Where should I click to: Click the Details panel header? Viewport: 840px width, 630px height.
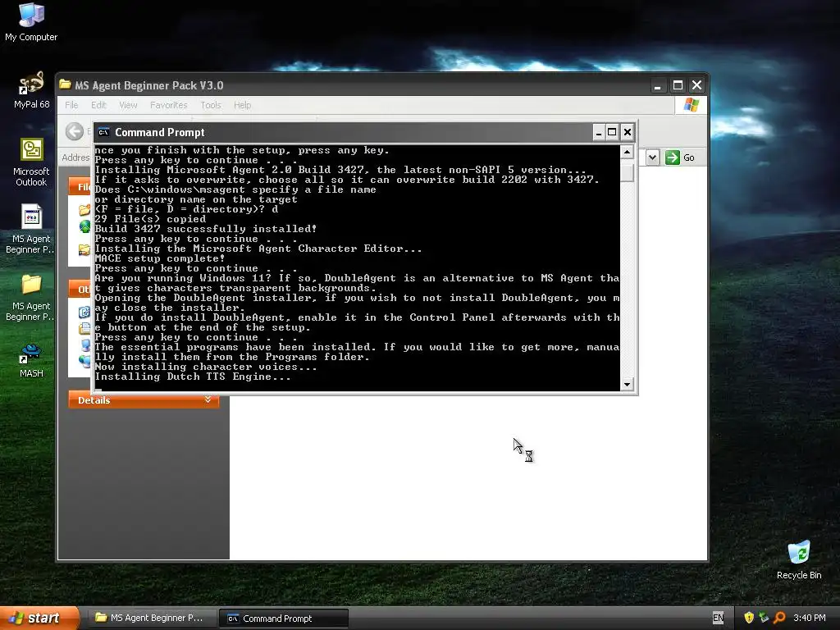coord(144,399)
